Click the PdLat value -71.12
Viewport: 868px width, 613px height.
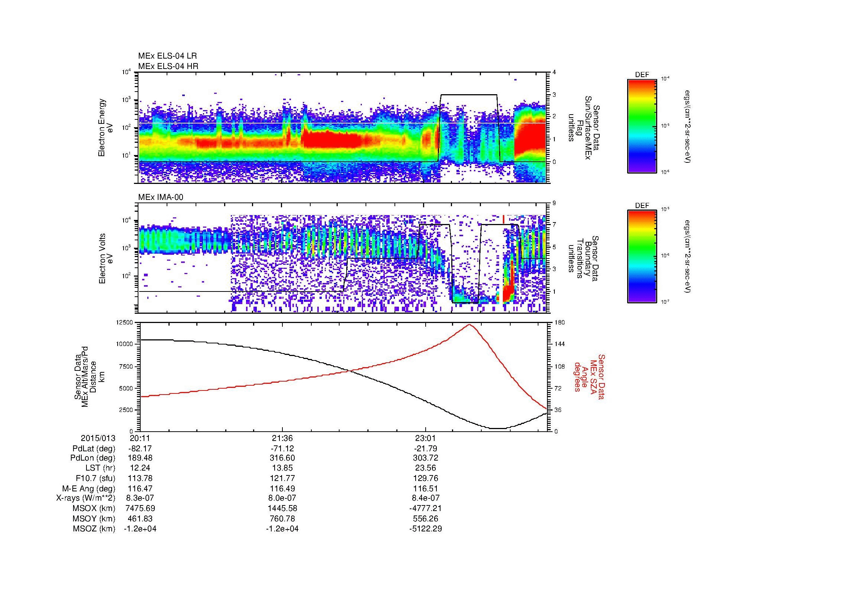[282, 449]
